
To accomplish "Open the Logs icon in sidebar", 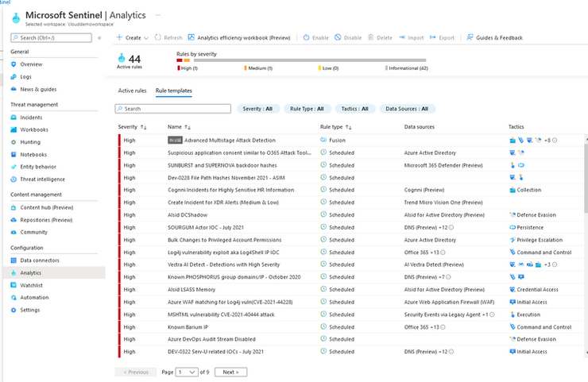I will point(14,77).
